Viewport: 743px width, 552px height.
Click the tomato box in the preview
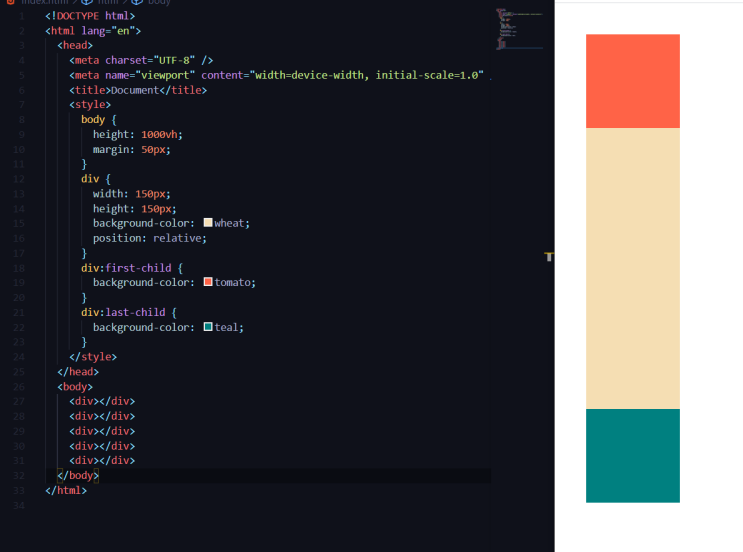(633, 81)
